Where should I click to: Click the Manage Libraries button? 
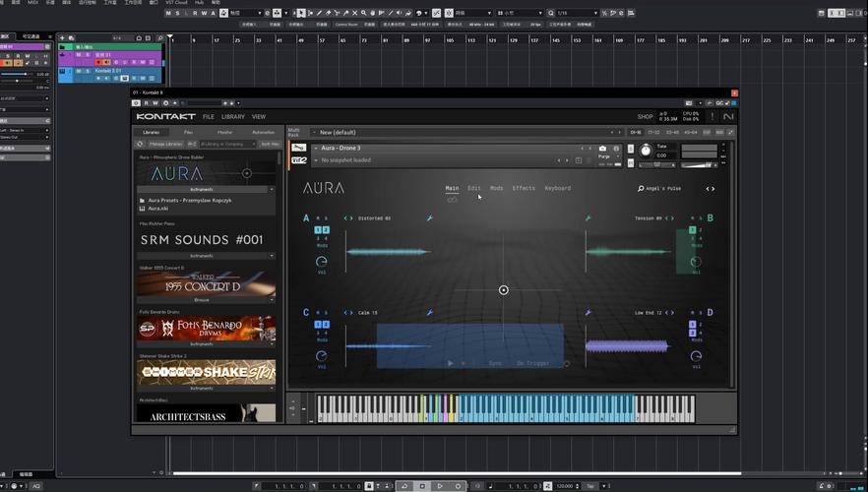click(x=166, y=144)
